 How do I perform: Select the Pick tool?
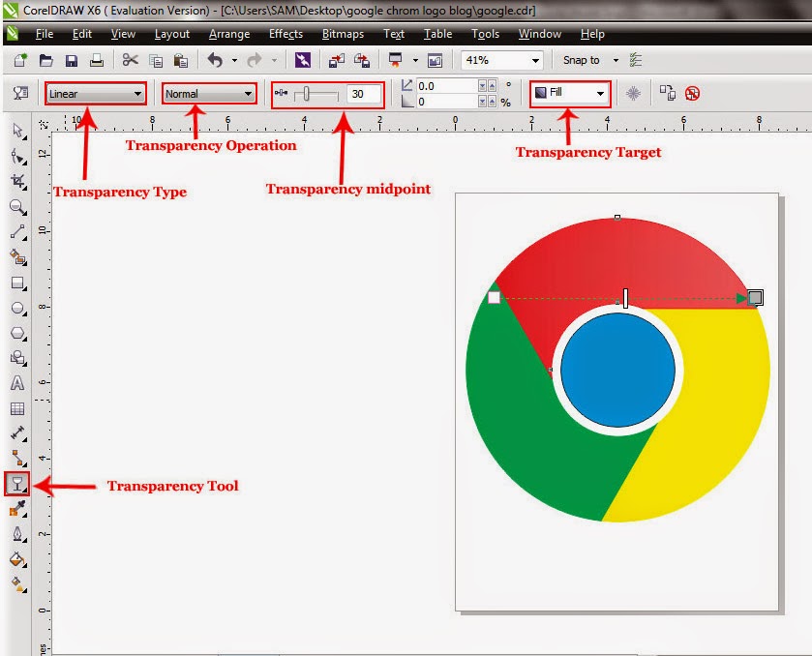(18, 131)
